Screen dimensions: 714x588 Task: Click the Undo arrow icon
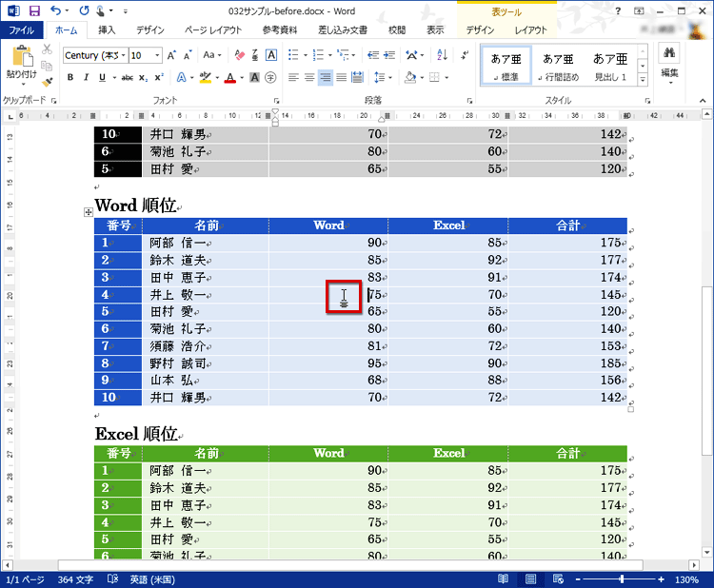(55, 10)
